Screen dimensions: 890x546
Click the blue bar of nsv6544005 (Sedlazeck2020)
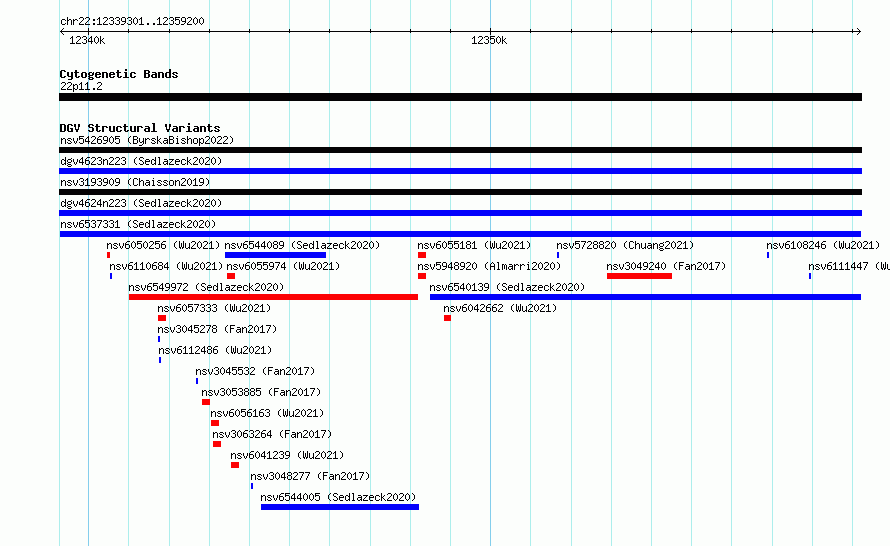[x=340, y=507]
